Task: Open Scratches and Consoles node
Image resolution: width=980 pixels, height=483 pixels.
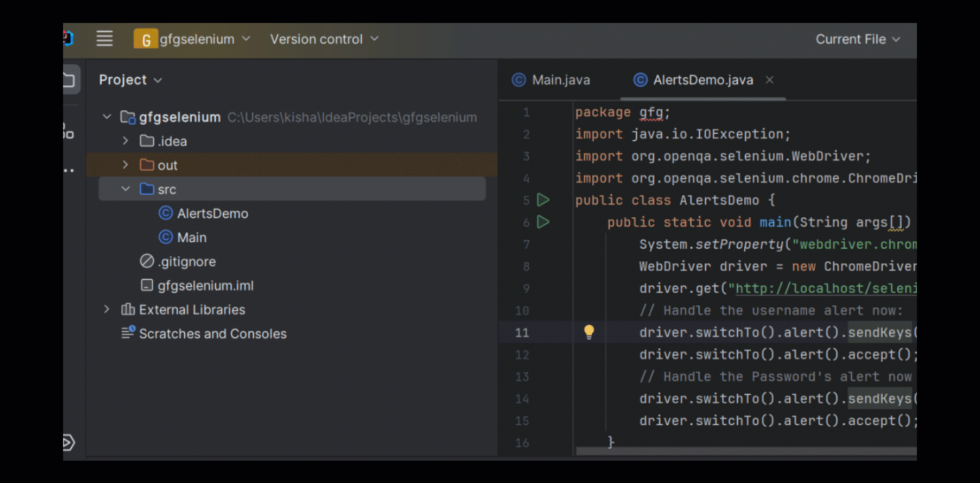Action: click(212, 334)
